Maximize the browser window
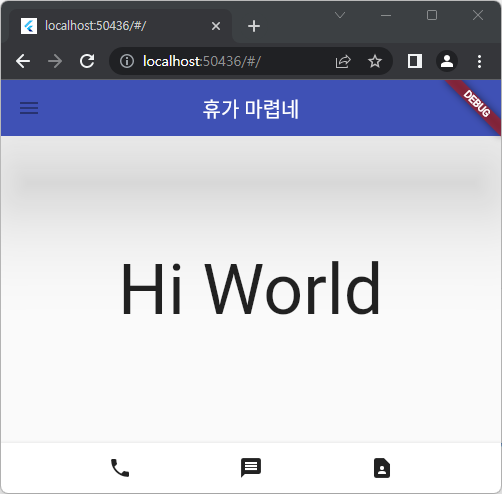Screen dimensions: 502x494 tap(432, 15)
